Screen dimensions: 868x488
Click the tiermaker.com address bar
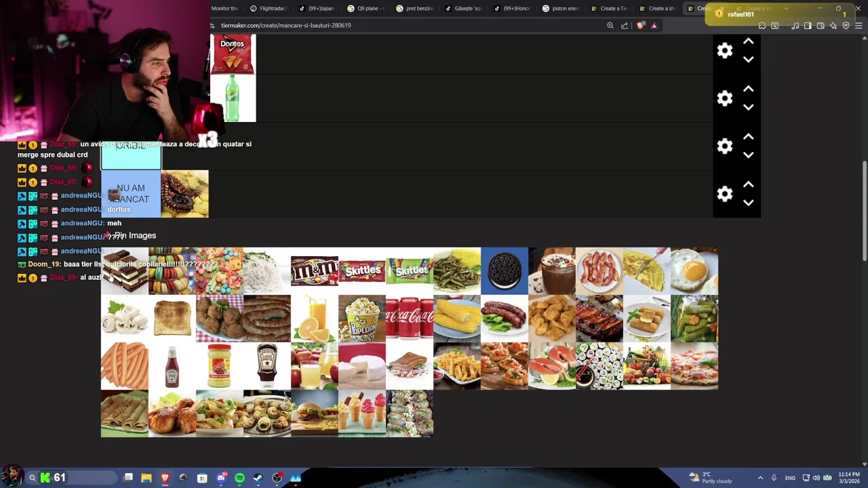(407, 26)
